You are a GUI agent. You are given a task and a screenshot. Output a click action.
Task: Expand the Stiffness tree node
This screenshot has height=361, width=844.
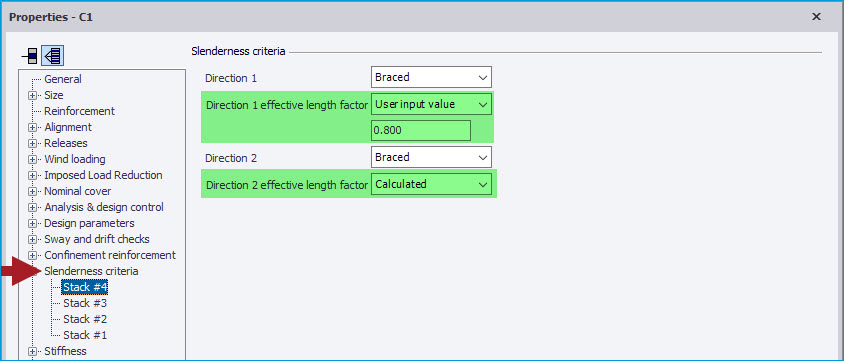point(33,352)
